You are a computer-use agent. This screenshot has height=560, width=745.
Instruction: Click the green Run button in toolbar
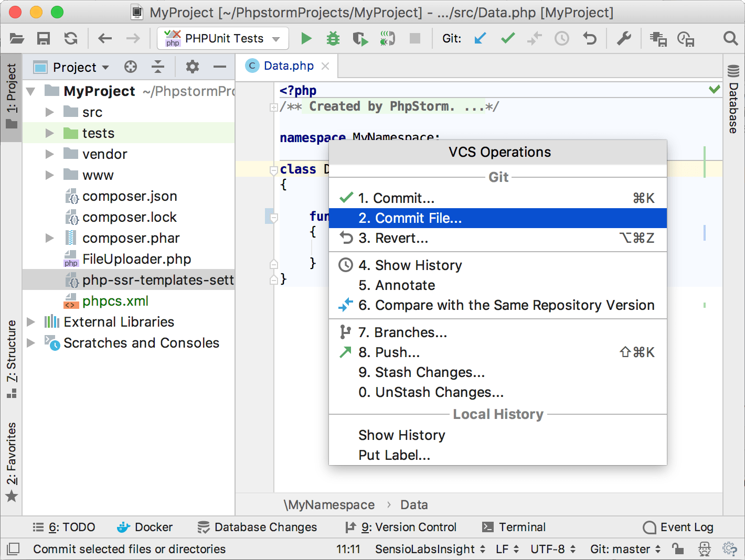tap(306, 38)
